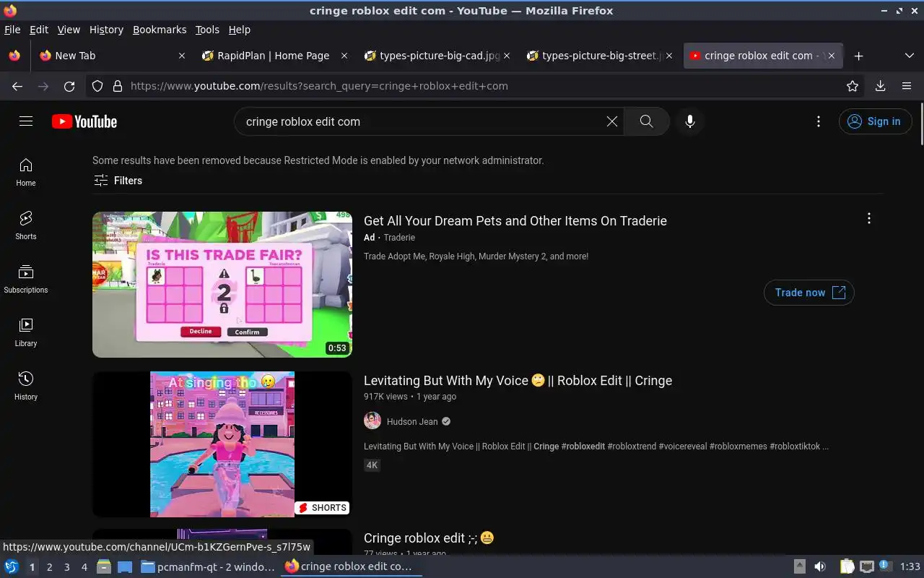The width and height of the screenshot is (924, 578).
Task: Close the RapidPlan Home Page tab
Action: 344,56
